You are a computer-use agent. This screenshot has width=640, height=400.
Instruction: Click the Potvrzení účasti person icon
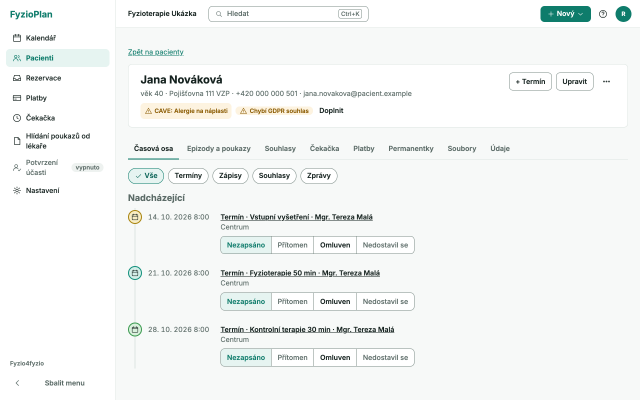[17, 167]
